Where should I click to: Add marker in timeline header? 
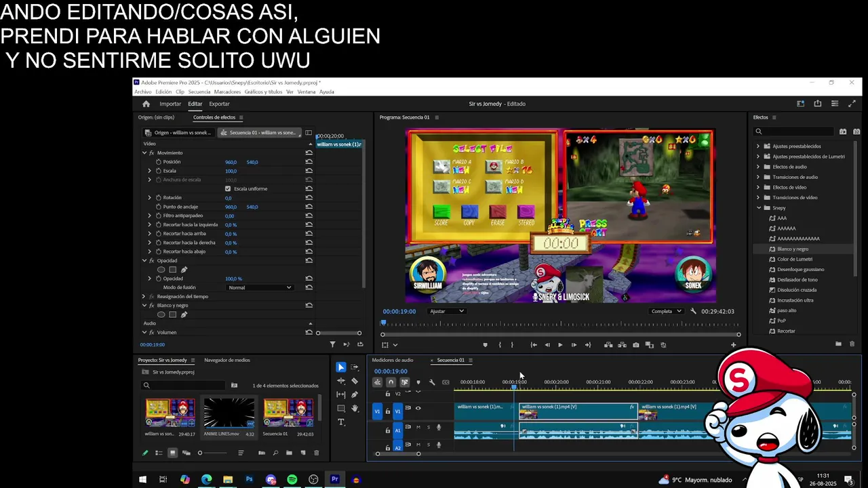(x=418, y=382)
